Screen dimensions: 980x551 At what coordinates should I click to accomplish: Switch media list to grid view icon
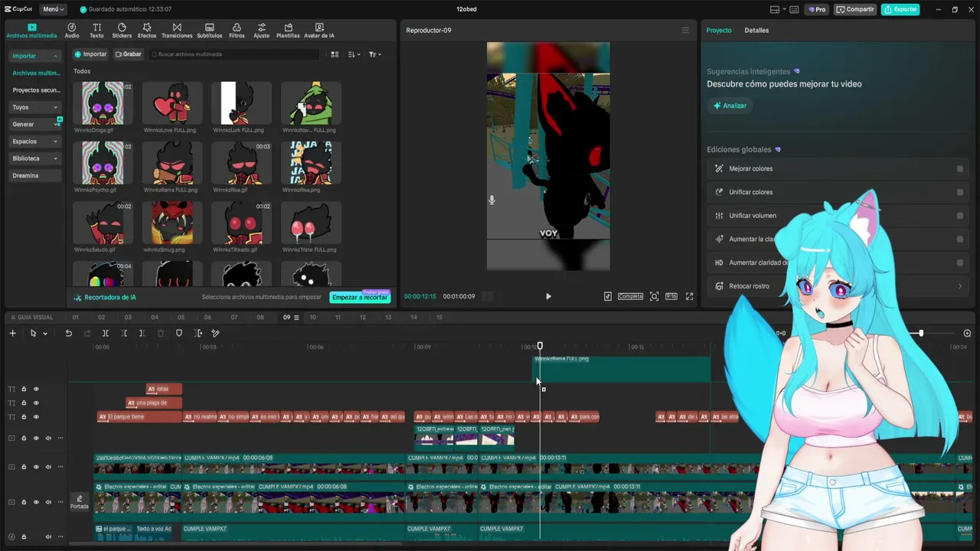click(x=335, y=54)
